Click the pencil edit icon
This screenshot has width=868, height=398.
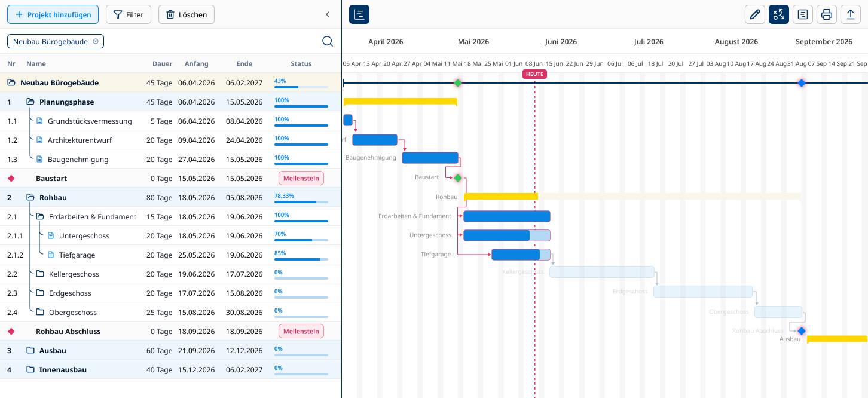(x=755, y=14)
